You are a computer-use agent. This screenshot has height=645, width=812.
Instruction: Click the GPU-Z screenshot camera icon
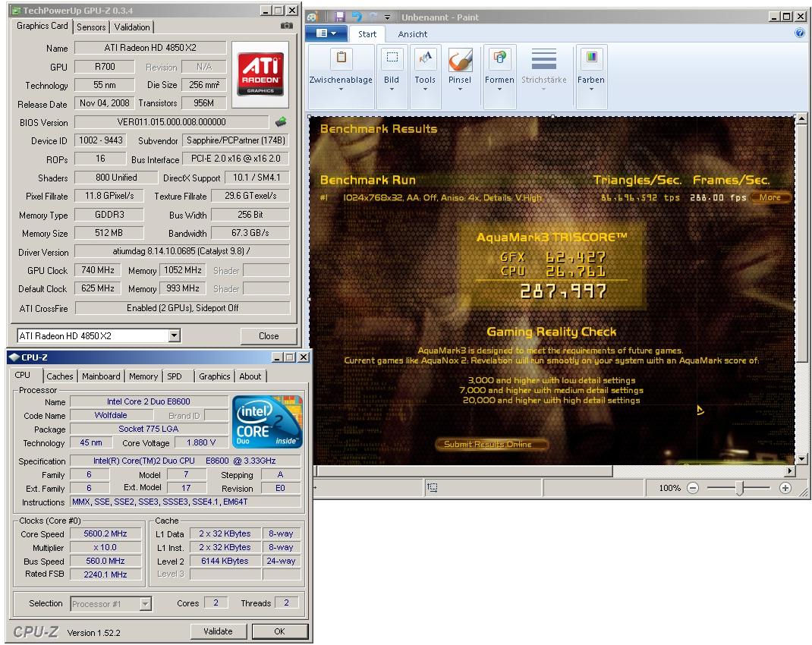point(286,26)
